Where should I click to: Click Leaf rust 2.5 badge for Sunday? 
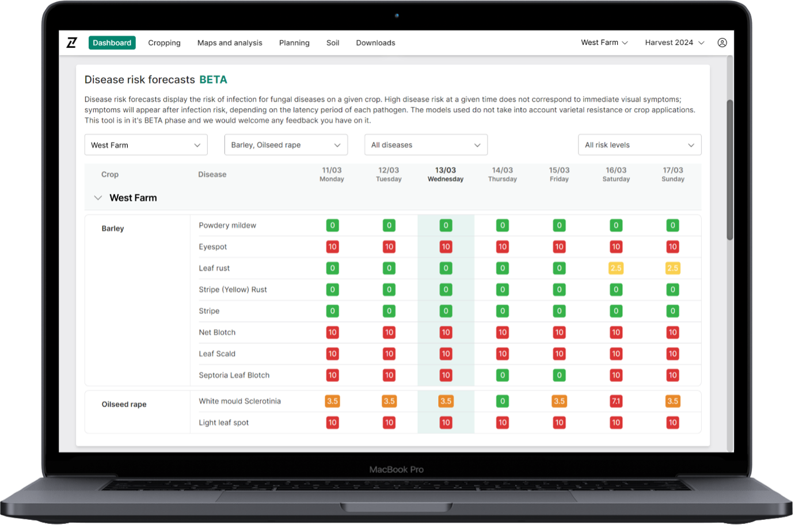click(x=673, y=268)
